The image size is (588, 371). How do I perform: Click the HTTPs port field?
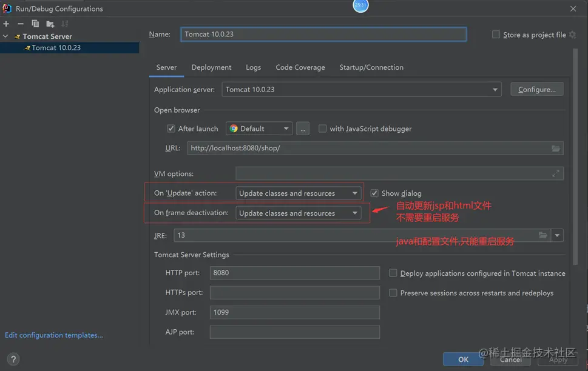tap(295, 293)
